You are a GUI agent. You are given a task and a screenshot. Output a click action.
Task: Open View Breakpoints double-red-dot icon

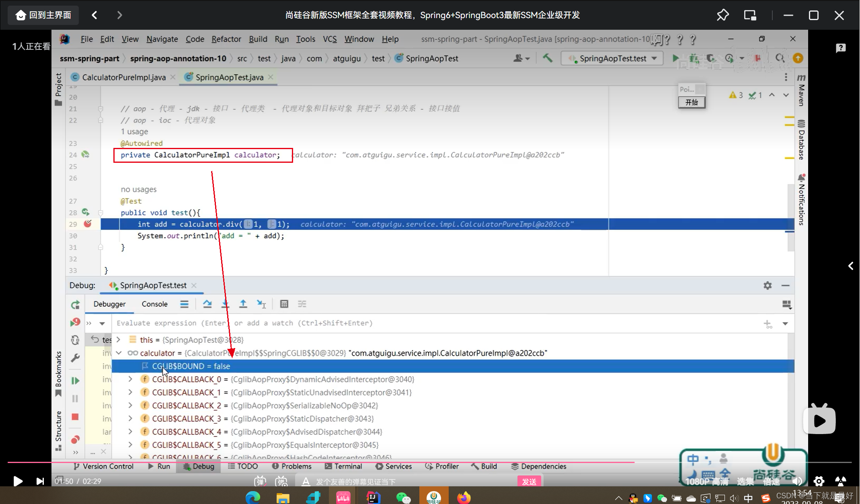tap(75, 439)
